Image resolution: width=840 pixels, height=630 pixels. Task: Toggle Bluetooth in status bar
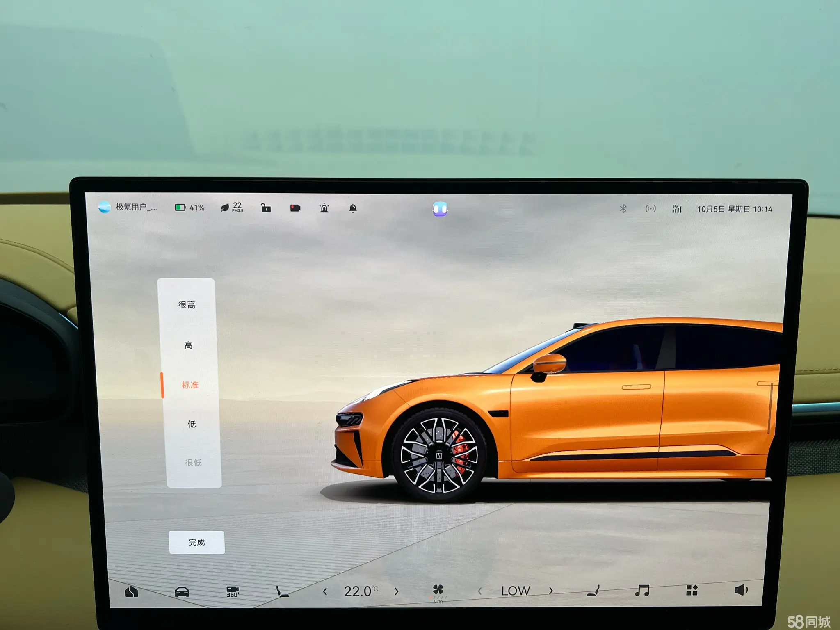click(x=623, y=209)
